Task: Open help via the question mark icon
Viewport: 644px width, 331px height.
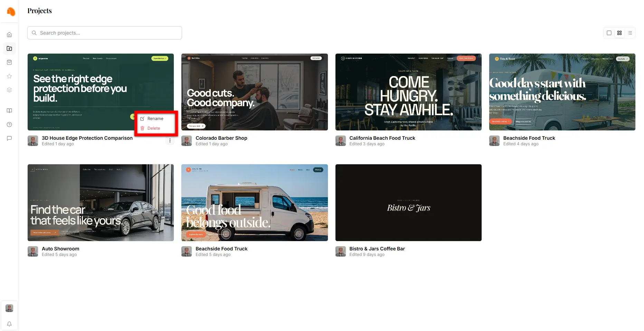Action: point(9,125)
